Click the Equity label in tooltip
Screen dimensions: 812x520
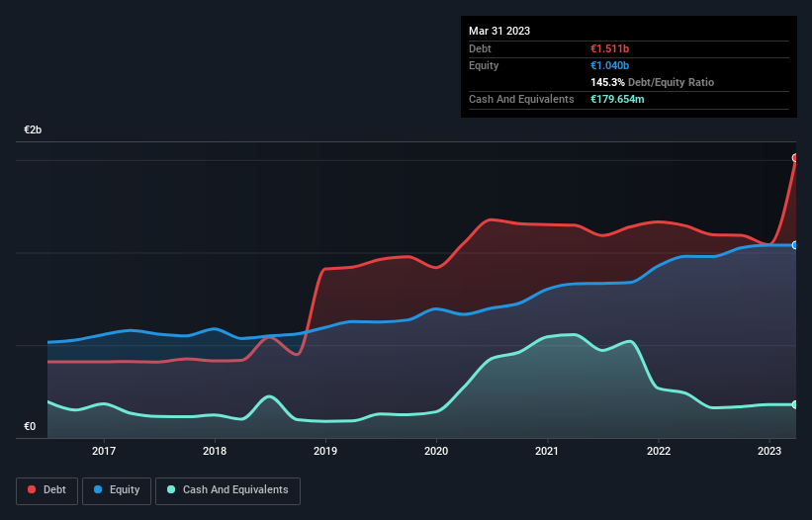484,65
